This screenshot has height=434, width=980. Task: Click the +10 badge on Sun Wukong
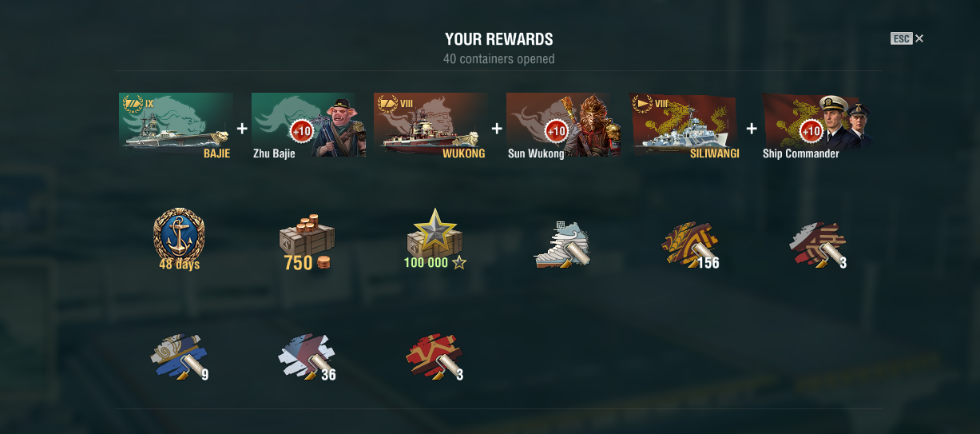(556, 130)
